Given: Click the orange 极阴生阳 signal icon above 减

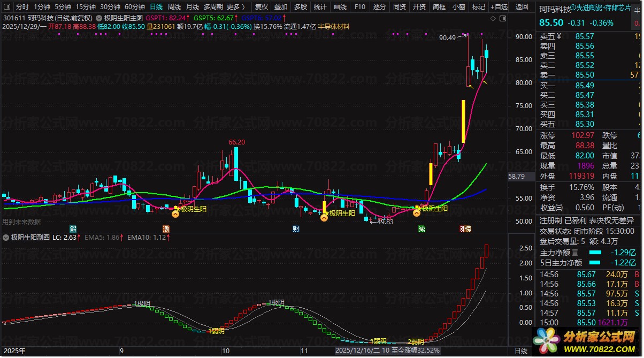Looking at the screenshot, I should coord(416,212).
